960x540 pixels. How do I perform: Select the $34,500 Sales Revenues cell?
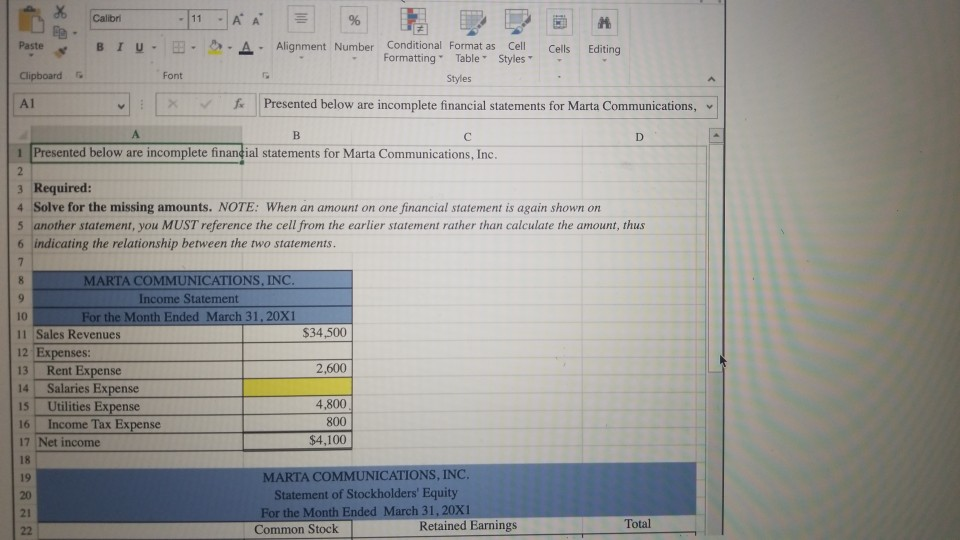click(x=297, y=333)
